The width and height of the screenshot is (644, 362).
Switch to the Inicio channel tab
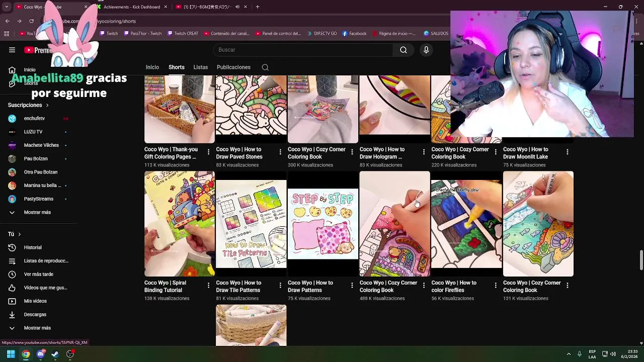tap(152, 67)
